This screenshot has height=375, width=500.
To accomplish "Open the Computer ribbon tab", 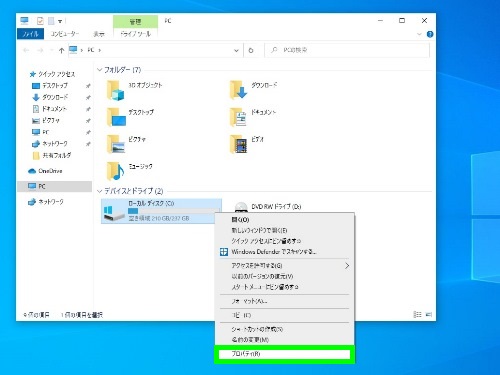I will pos(65,34).
